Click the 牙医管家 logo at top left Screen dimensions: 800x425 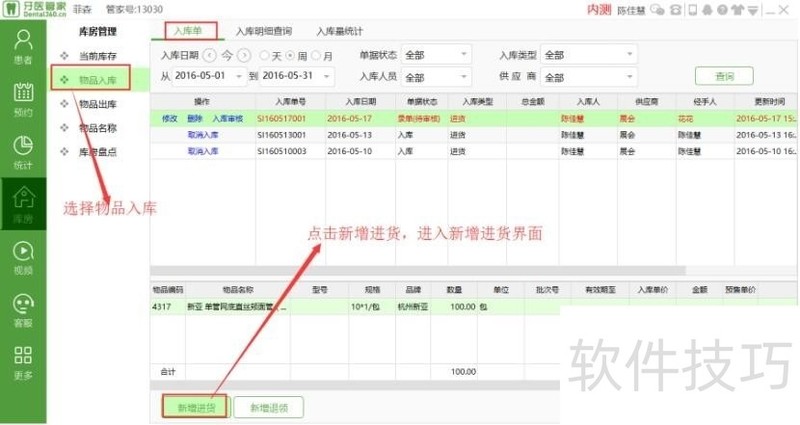tap(34, 9)
